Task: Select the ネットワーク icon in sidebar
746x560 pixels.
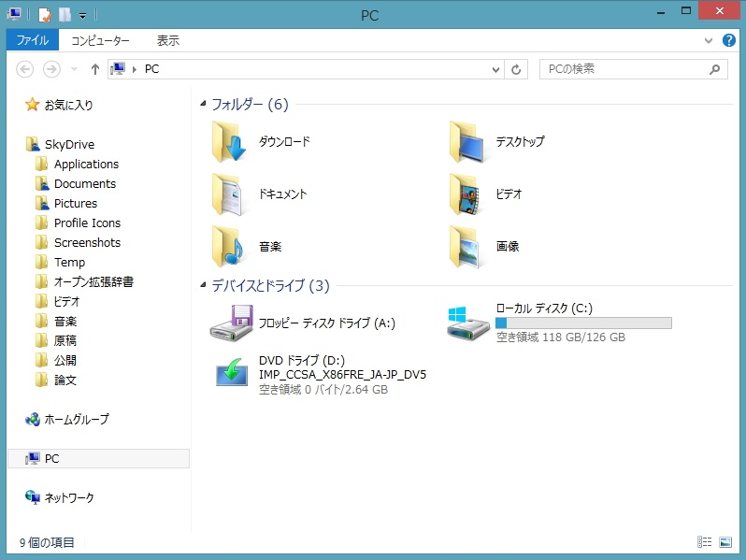Action: point(33,497)
